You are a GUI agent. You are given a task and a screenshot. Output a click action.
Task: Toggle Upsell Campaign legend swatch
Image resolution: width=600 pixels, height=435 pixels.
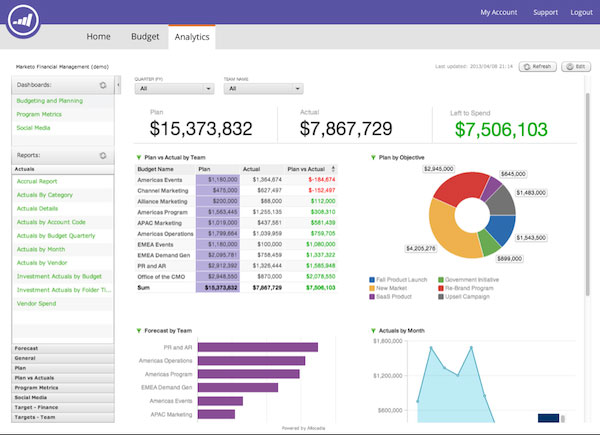point(441,297)
